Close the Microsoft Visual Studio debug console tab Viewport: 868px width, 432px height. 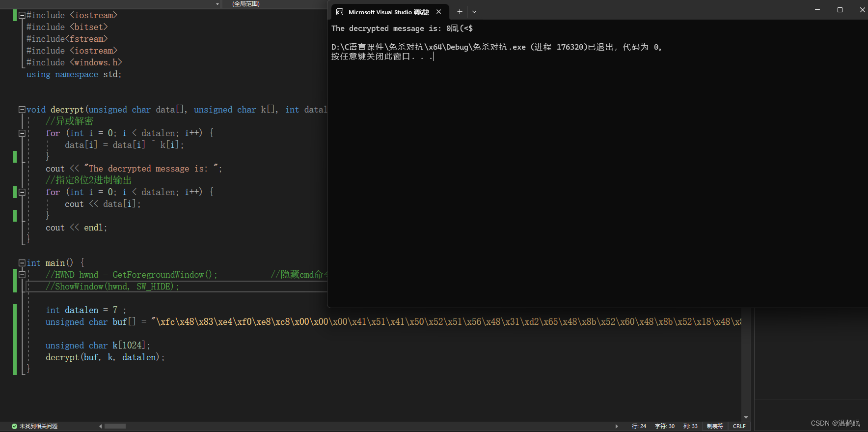(438, 12)
